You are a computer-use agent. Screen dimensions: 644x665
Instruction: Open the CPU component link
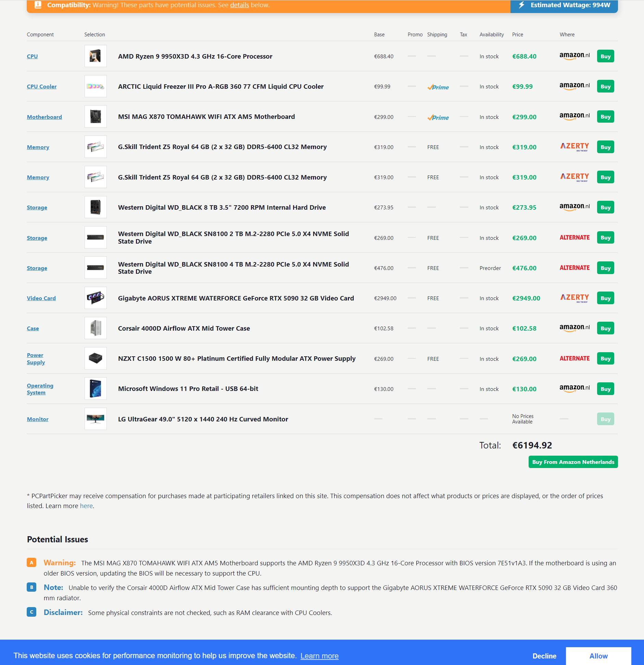(32, 56)
